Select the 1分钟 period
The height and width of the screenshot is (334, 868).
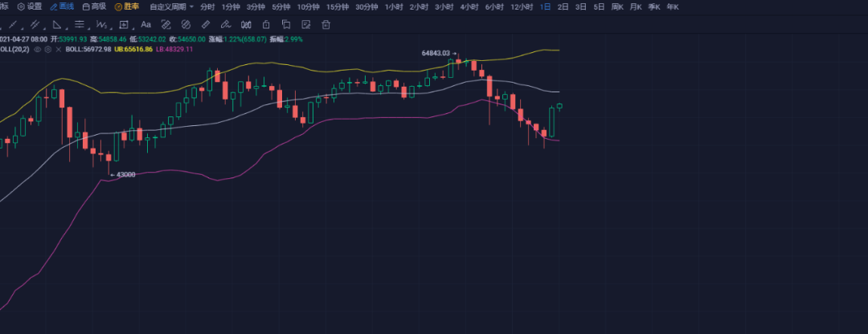pyautogui.click(x=231, y=6)
